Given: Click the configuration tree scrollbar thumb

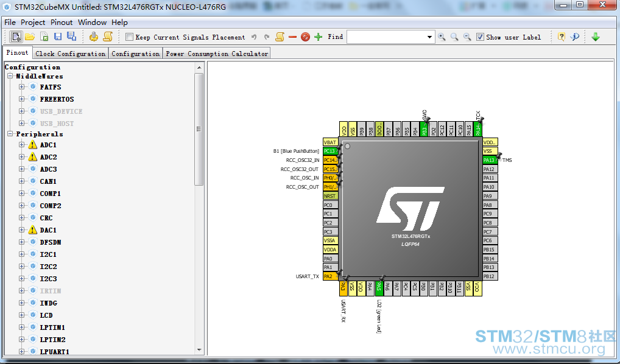Looking at the screenshot, I should click(199, 129).
